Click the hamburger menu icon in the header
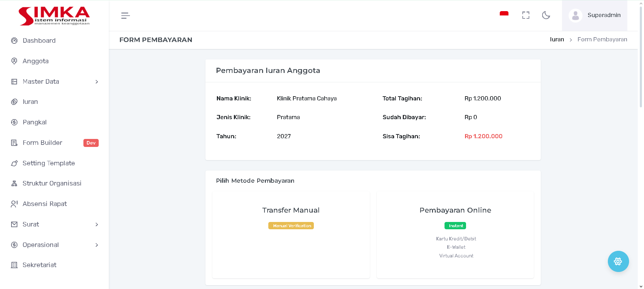 [x=125, y=16]
